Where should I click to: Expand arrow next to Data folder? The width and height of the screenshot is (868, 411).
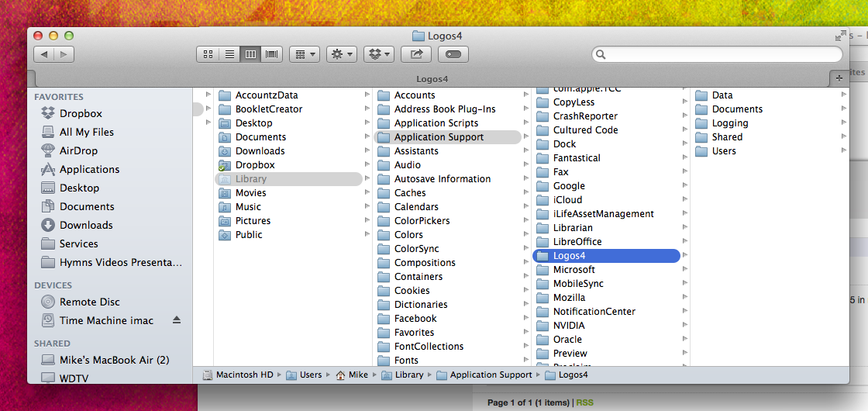(x=844, y=95)
